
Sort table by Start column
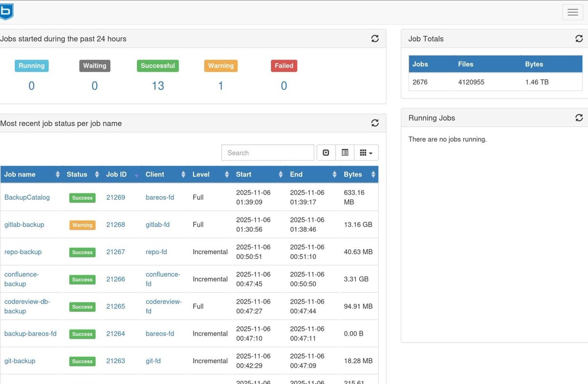tap(259, 174)
